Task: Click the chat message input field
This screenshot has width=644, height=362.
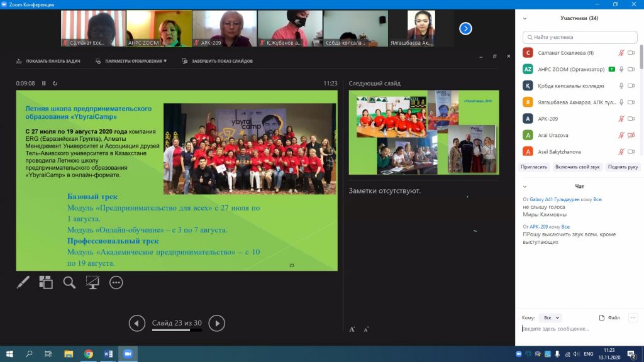Action: [579, 329]
